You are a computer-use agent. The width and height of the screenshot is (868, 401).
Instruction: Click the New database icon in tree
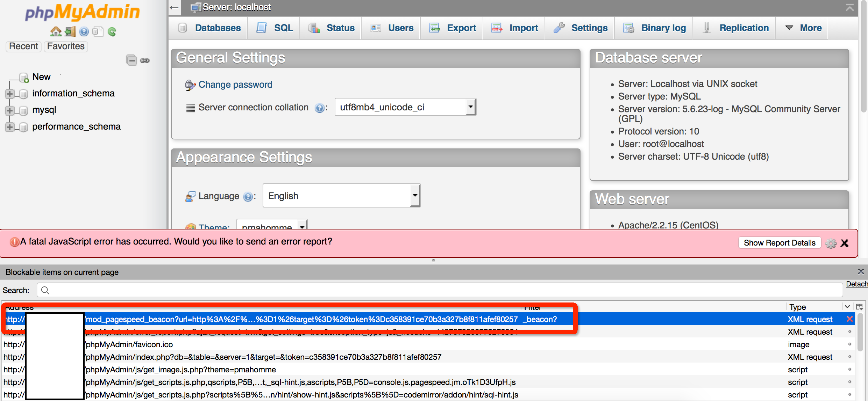24,78
